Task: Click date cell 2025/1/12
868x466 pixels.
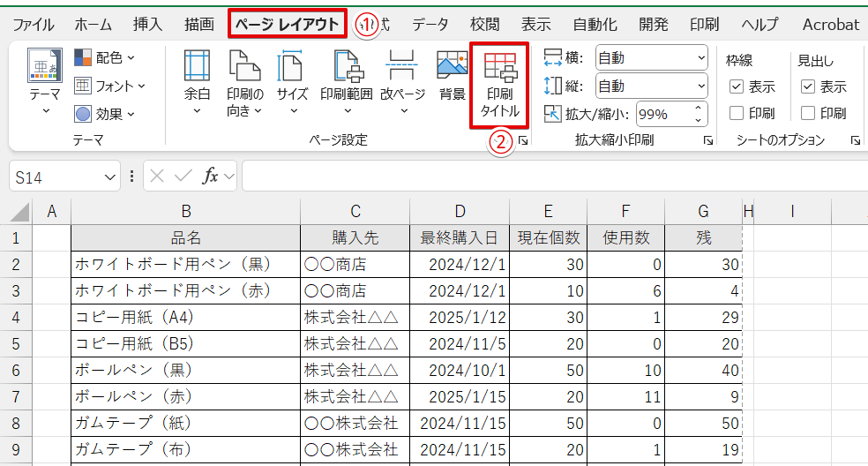Action: tap(460, 318)
